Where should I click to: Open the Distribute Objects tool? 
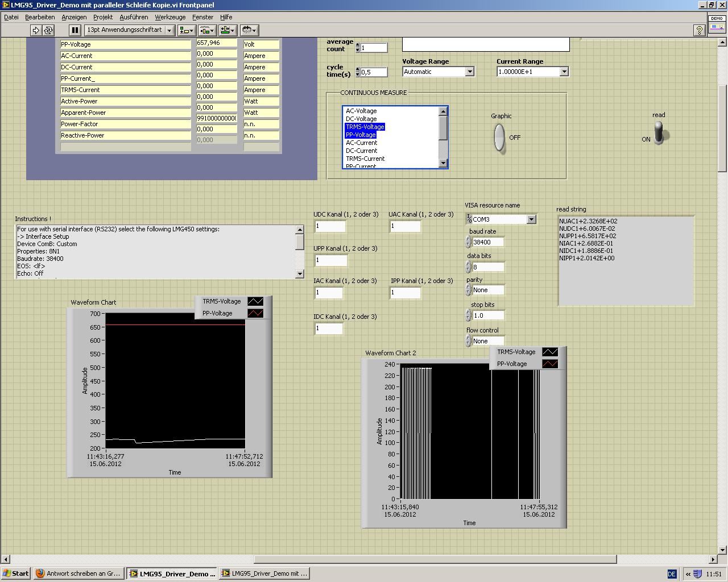coord(207,30)
